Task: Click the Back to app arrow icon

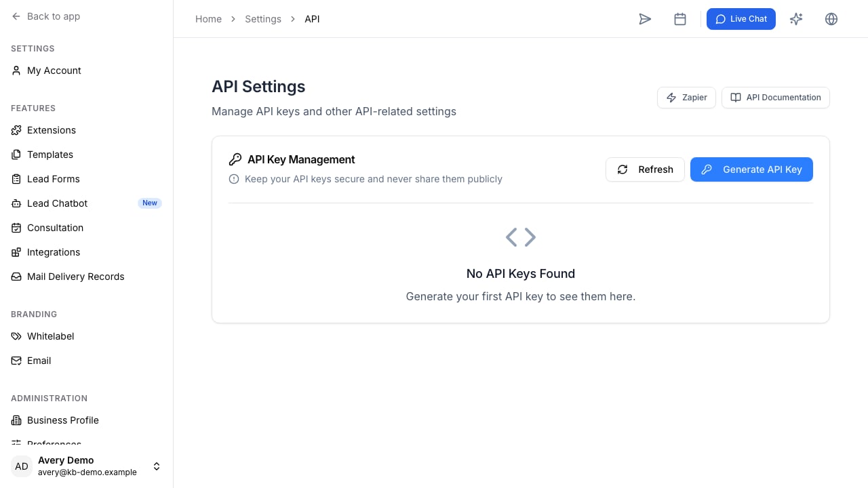Action: 16,16
